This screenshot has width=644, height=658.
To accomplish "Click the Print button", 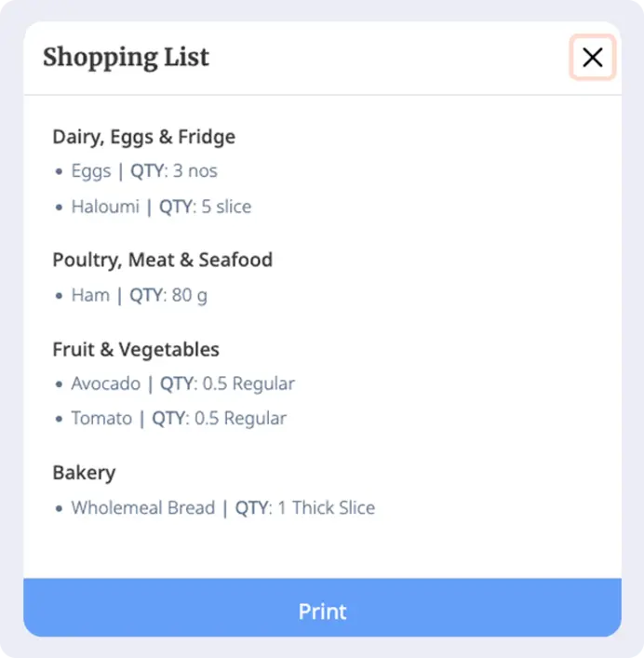I will tap(322, 611).
